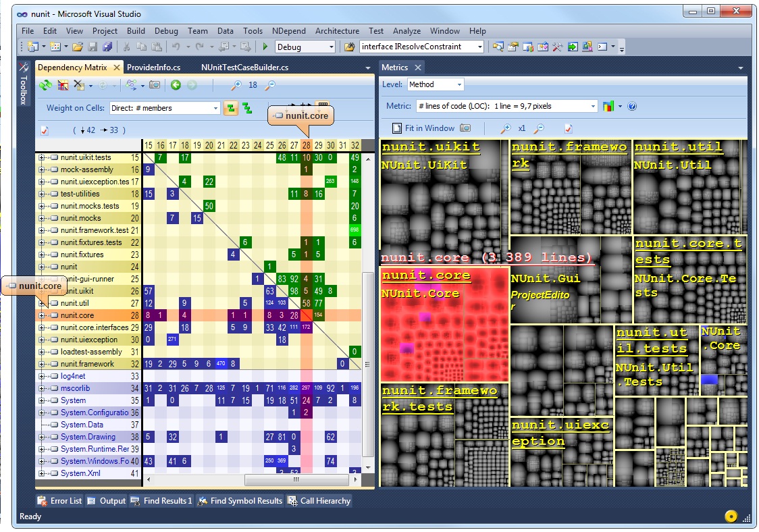The width and height of the screenshot is (759, 532).
Task: Click the matrix horizontal scrollbar thumb
Action: click(296, 480)
